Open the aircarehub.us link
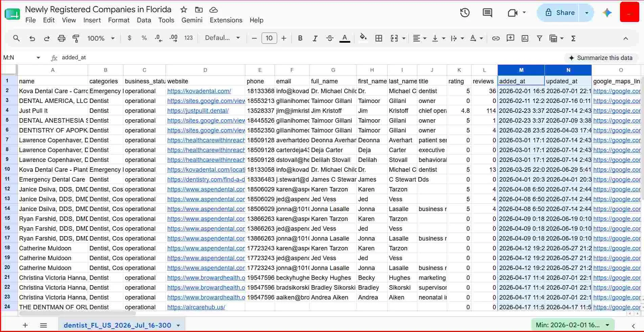Image resolution: width=644 pixels, height=332 pixels. [196, 307]
